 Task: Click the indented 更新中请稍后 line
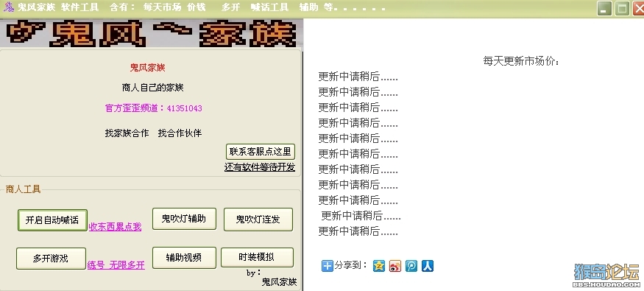pos(361,216)
